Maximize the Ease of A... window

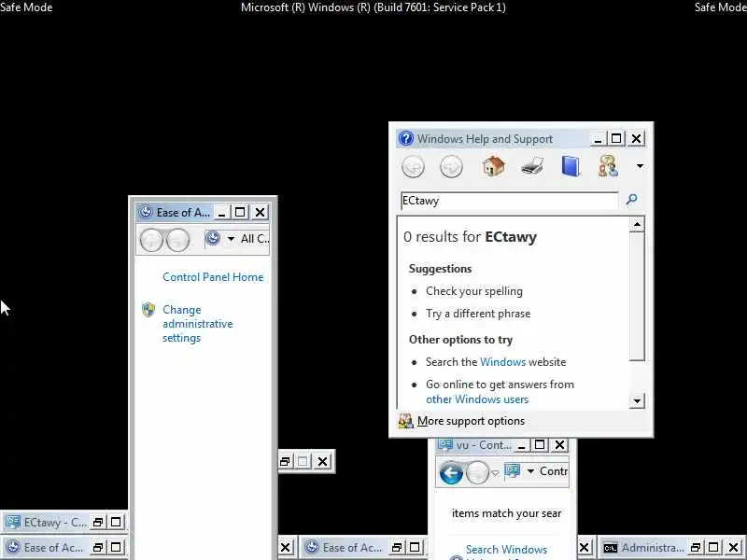point(240,212)
